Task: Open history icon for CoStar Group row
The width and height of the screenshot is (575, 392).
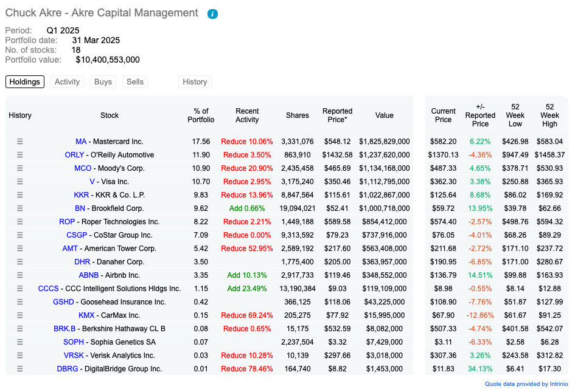Action: 20,235
